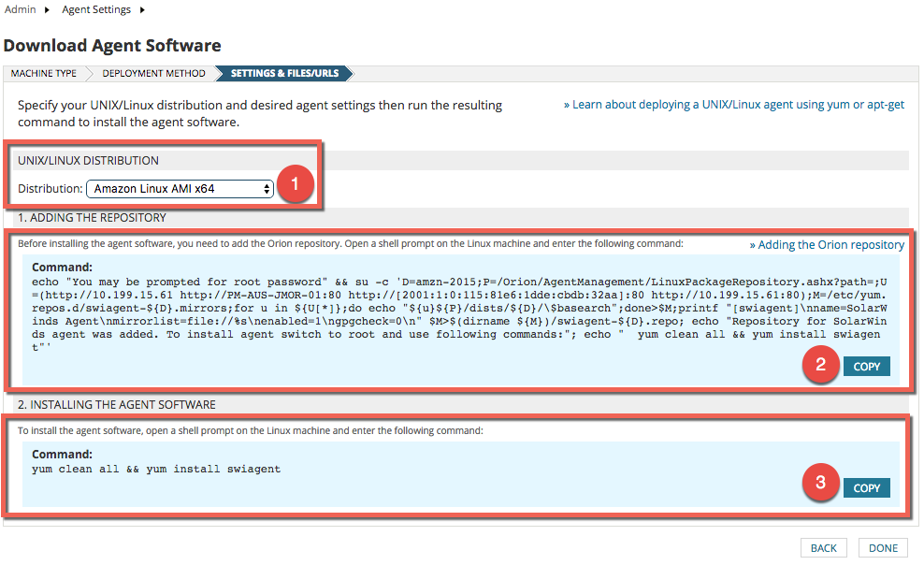Screen dimensions: 924x565
Task: Click the Done button
Action: pos(883,548)
